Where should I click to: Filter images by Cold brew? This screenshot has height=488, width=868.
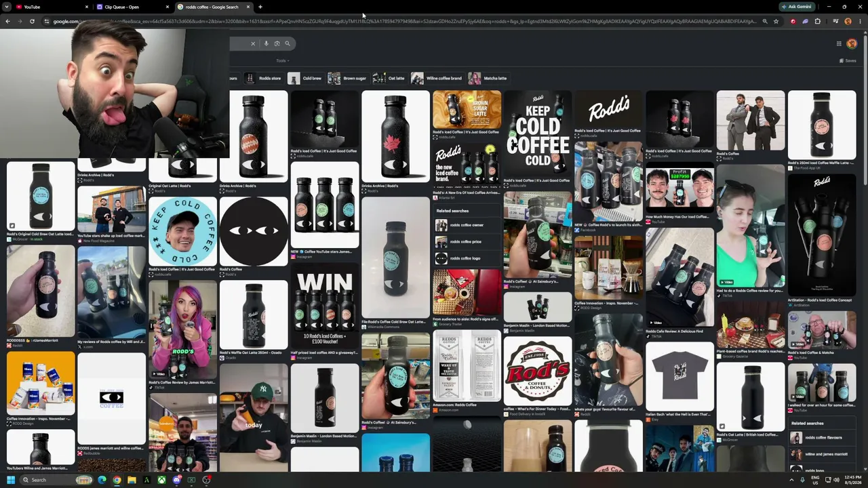pyautogui.click(x=305, y=78)
